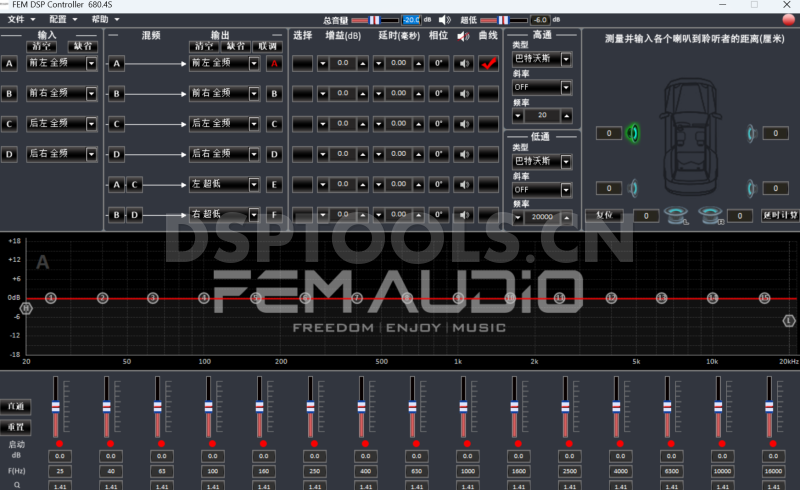Adjust the 25 Hz band gain fader
800x490 pixels.
pyautogui.click(x=56, y=407)
